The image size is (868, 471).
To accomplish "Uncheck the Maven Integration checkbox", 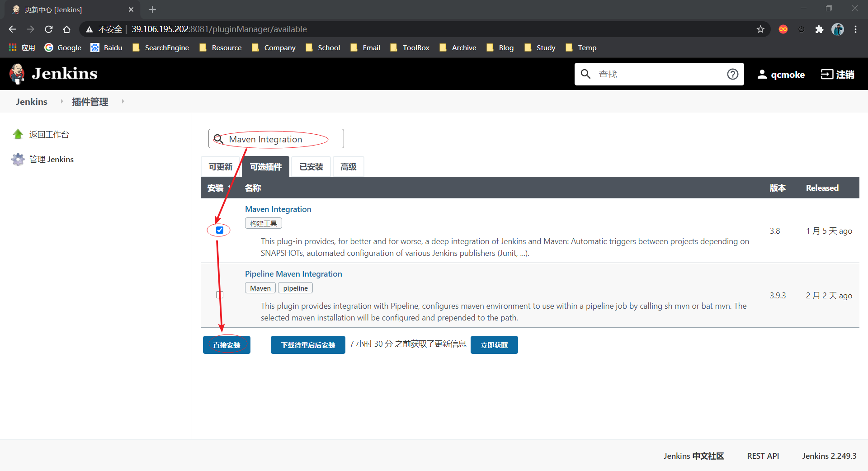I will (220, 230).
